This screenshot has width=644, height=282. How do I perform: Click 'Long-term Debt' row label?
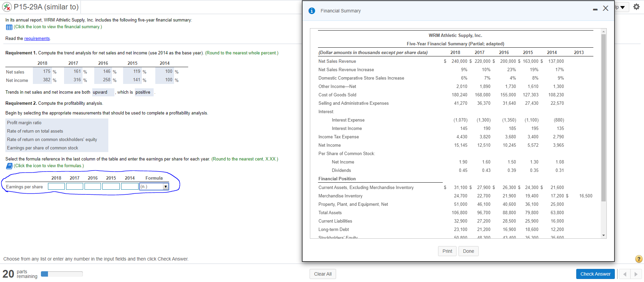click(333, 230)
